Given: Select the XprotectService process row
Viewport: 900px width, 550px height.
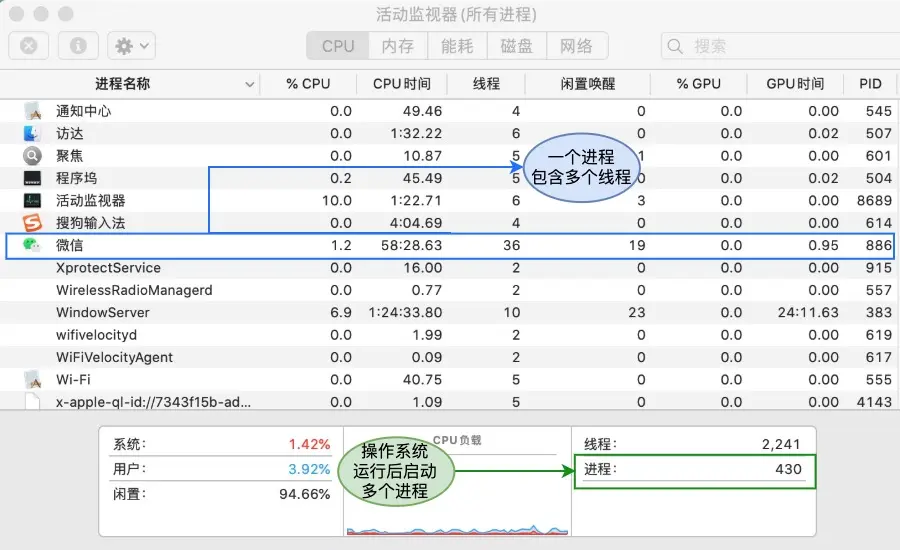Looking at the screenshot, I should (448, 268).
